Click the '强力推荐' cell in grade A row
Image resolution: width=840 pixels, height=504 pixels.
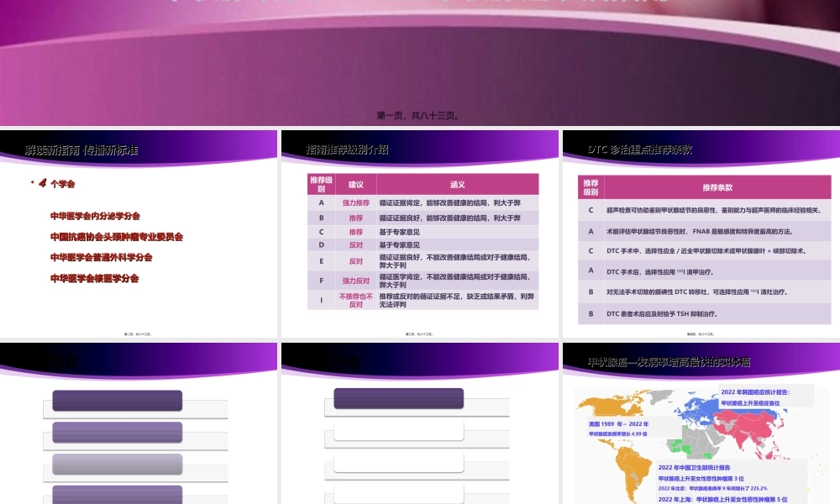(355, 202)
